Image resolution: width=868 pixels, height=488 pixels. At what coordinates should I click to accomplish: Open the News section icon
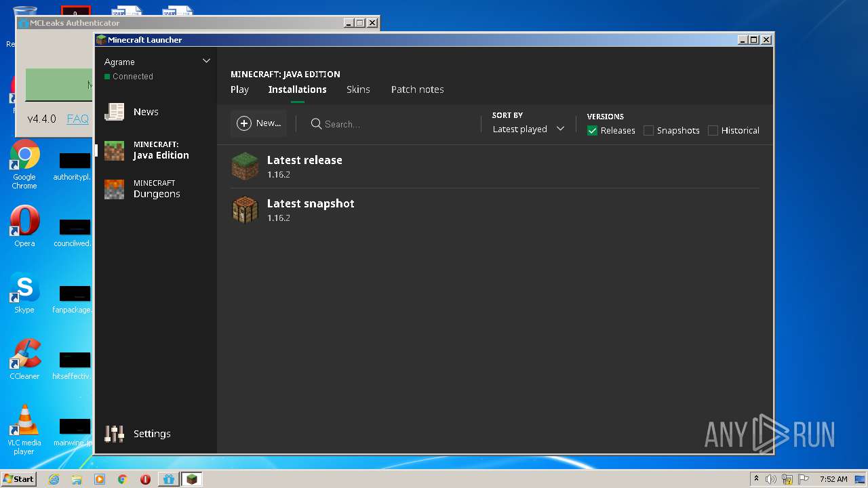point(114,112)
